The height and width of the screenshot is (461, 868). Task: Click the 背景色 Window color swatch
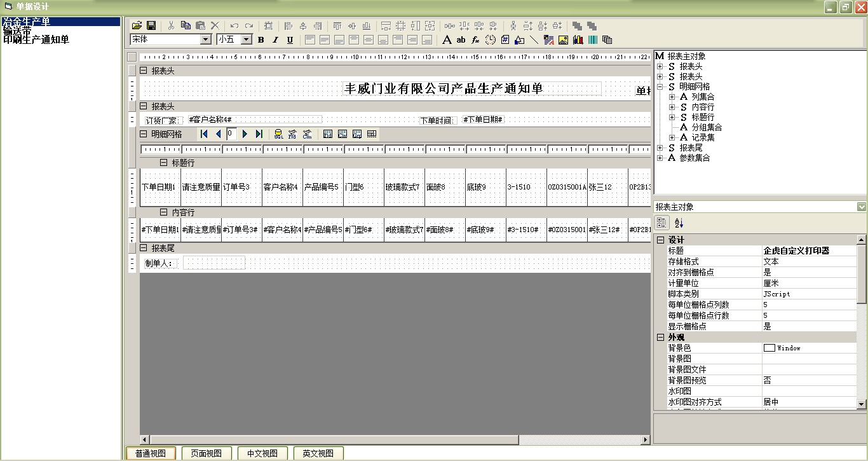pyautogui.click(x=769, y=348)
